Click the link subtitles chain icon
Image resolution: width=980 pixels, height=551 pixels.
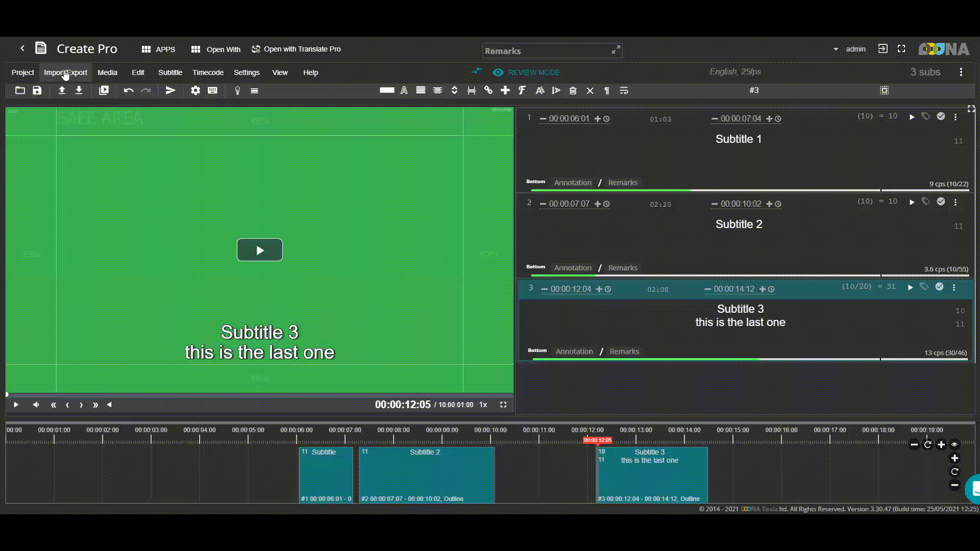tap(488, 90)
